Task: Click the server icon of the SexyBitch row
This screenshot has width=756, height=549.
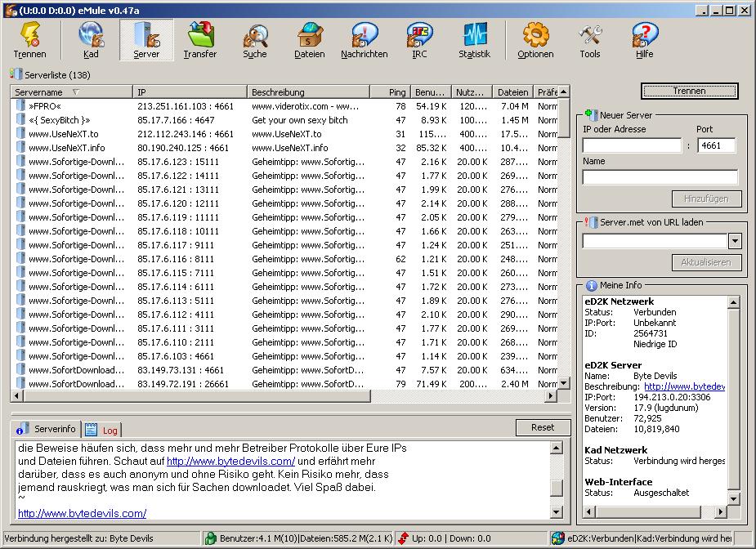Action: [20, 119]
